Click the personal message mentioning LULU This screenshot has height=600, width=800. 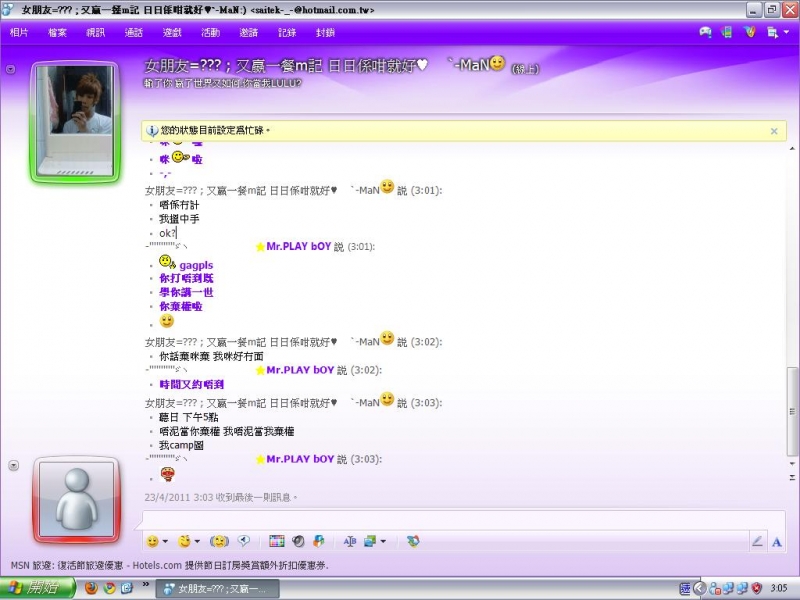[222, 84]
